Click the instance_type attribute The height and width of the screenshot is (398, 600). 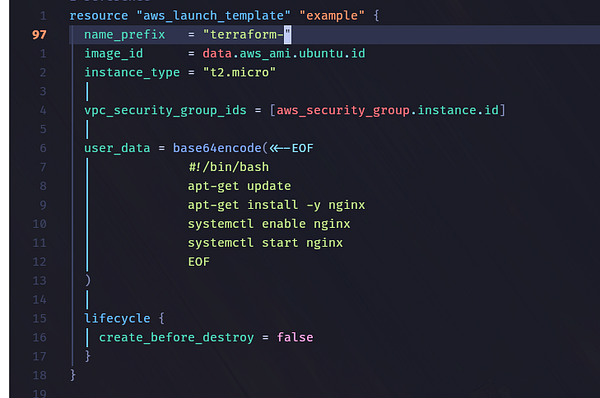coord(132,73)
